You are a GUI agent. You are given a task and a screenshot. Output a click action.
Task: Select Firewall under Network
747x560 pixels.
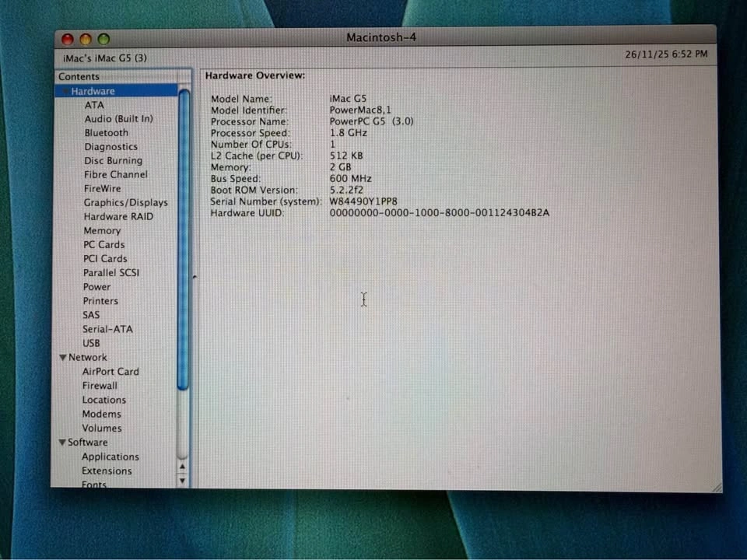(x=100, y=385)
